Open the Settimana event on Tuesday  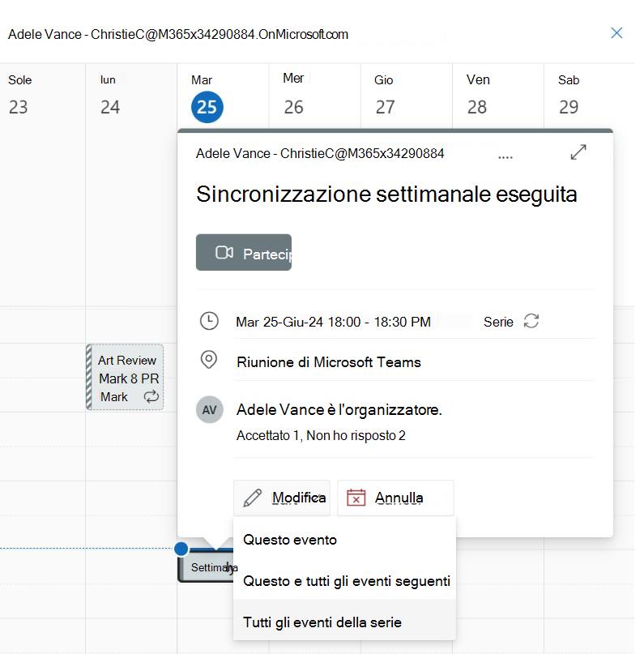point(205,567)
